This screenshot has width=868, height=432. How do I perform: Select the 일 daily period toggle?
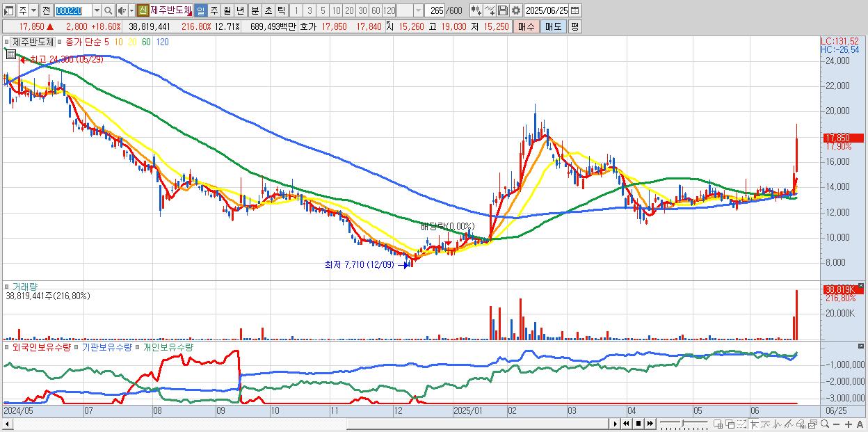[x=200, y=10]
